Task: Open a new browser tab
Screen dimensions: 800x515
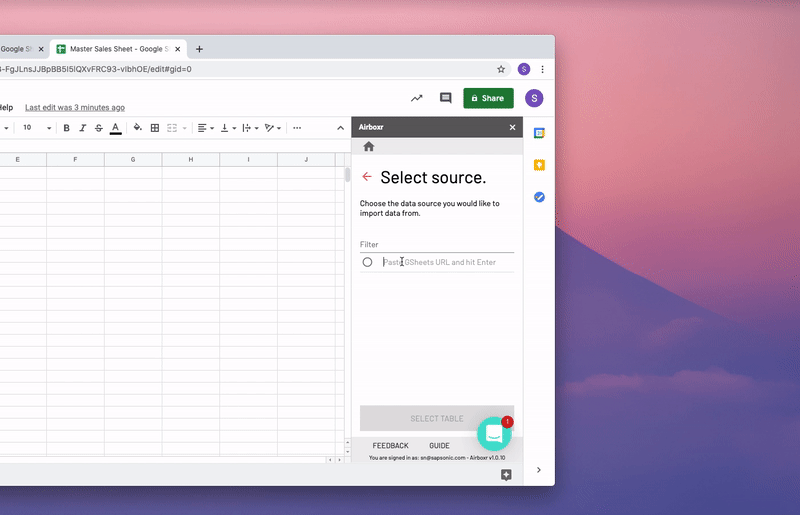Action: click(199, 49)
